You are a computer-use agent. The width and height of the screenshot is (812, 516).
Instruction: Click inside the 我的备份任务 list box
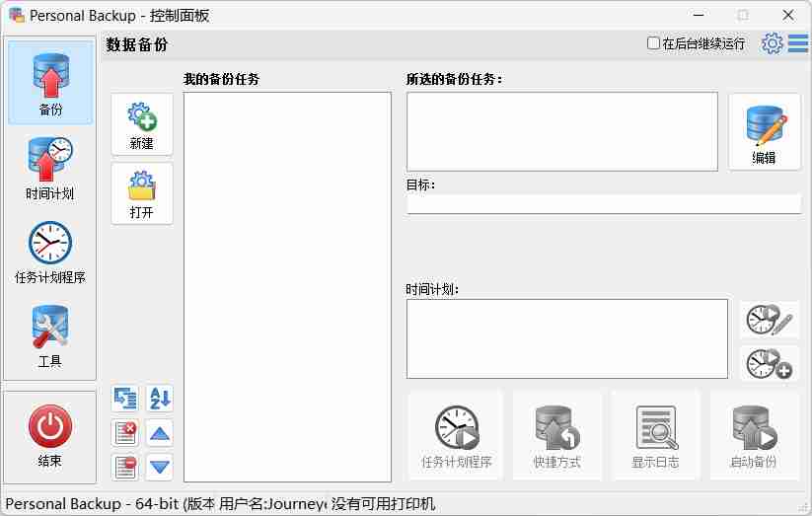coord(287,287)
